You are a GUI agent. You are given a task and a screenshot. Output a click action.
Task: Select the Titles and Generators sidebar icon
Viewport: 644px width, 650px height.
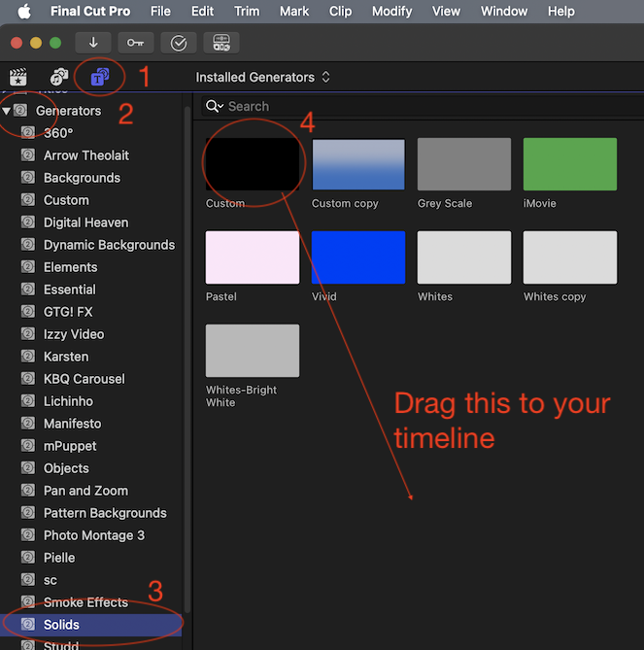click(99, 77)
